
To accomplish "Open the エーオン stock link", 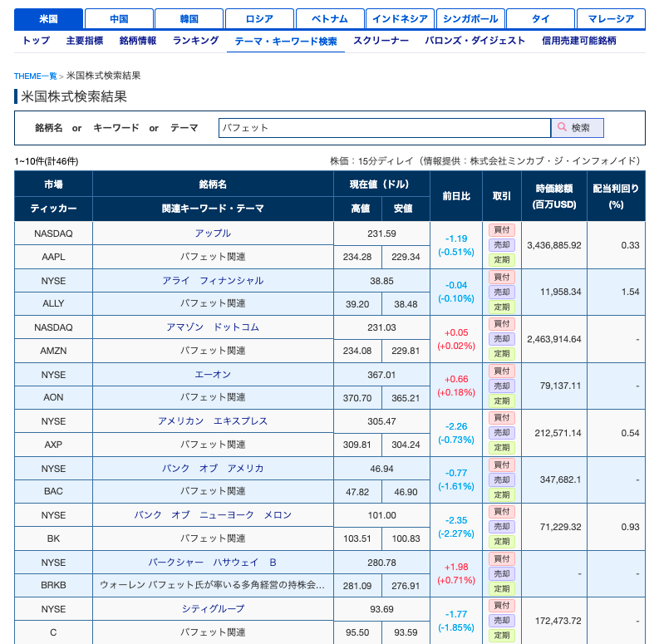I will click(x=213, y=375).
